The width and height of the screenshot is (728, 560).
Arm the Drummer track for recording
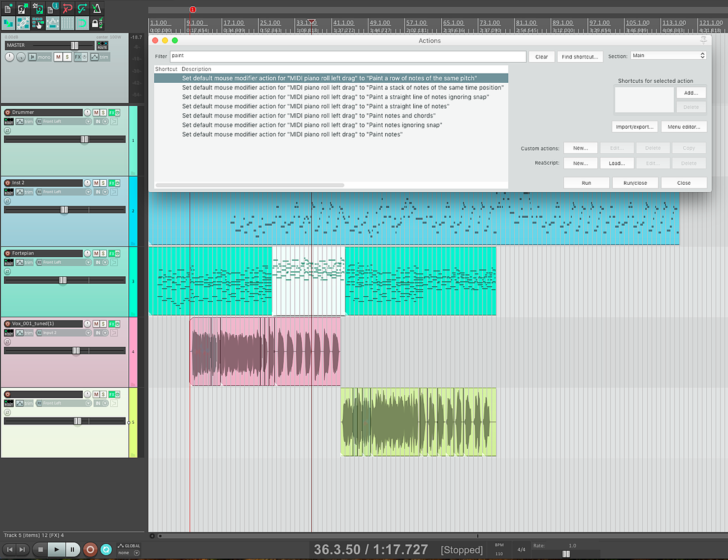tap(7, 113)
